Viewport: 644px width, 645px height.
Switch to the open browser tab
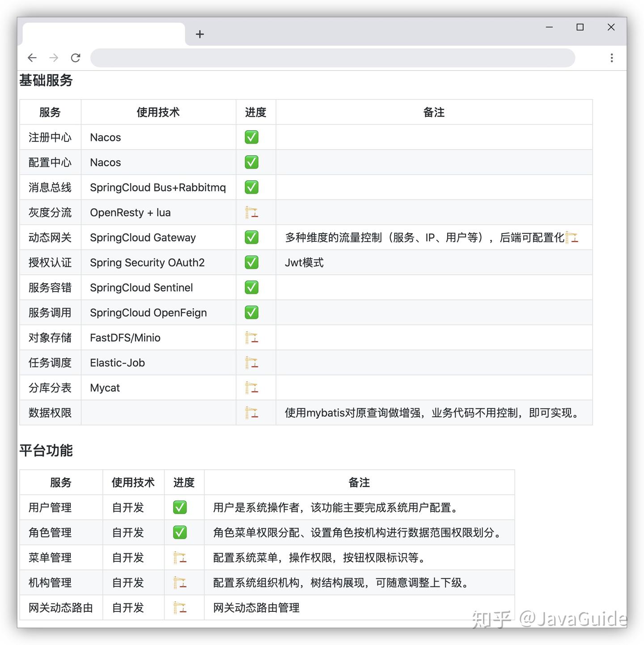click(103, 34)
